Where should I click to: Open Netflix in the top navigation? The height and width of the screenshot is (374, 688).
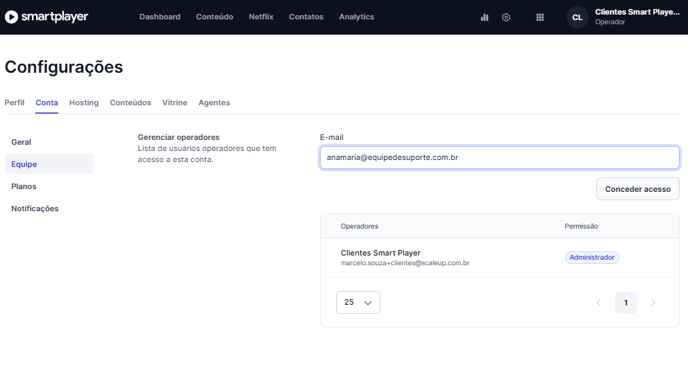(x=261, y=17)
